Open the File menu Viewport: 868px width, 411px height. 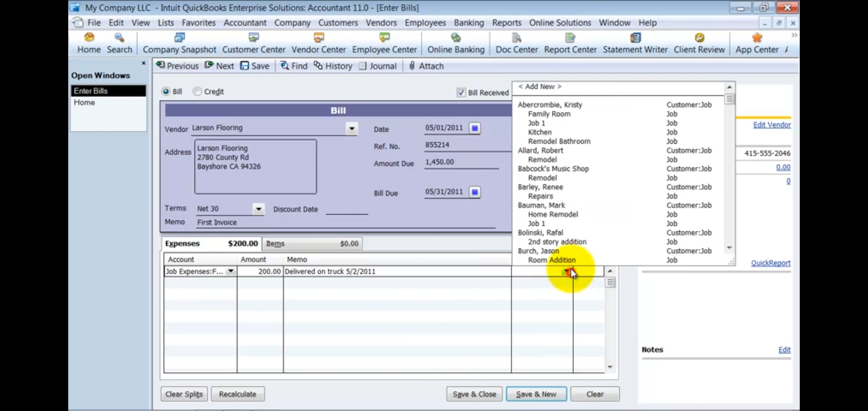pos(94,23)
